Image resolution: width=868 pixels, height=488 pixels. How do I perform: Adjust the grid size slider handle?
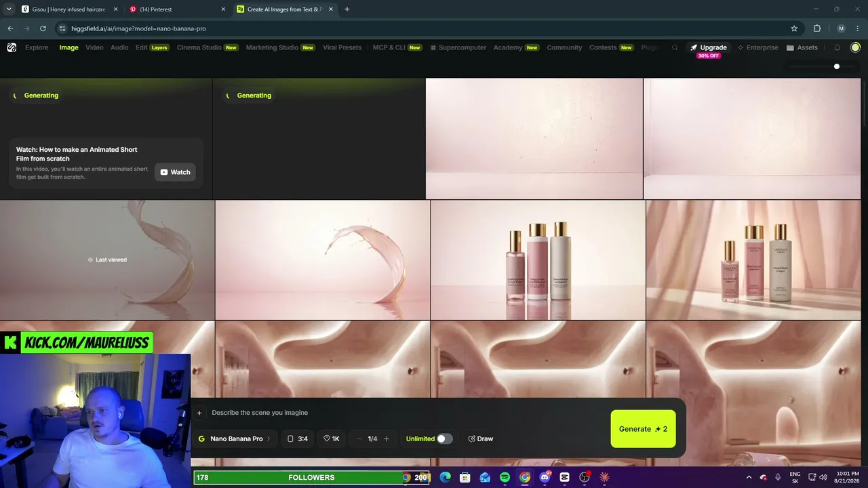(837, 66)
